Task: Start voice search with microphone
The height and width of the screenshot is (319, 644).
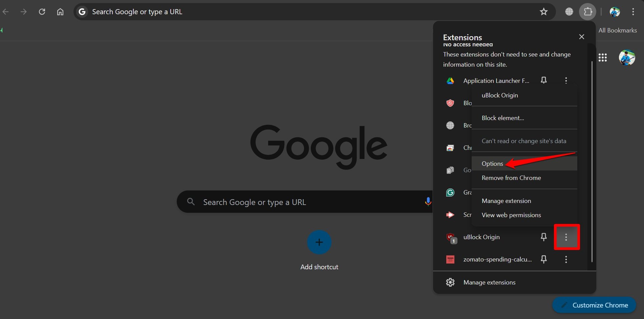Action: 428,202
